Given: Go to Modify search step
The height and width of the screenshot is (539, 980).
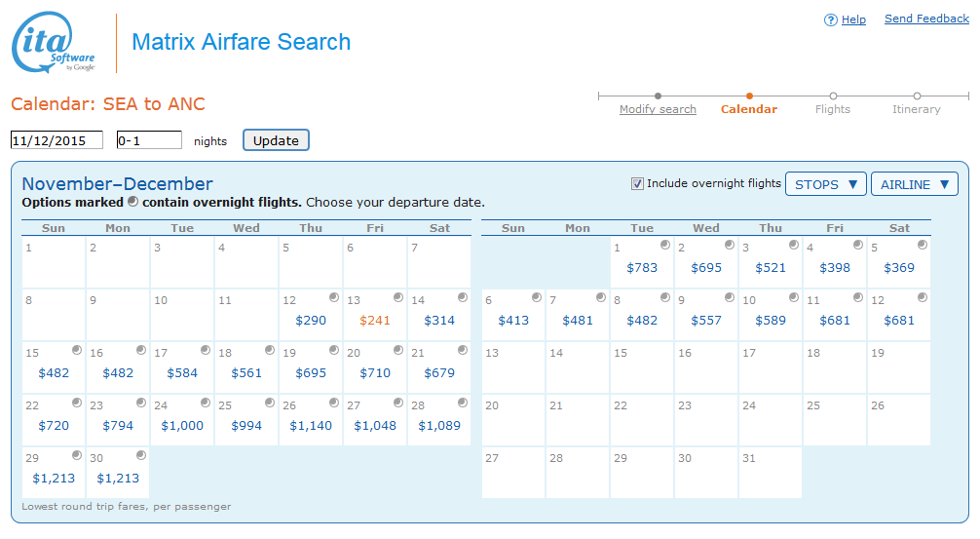Looking at the screenshot, I should pyautogui.click(x=658, y=109).
